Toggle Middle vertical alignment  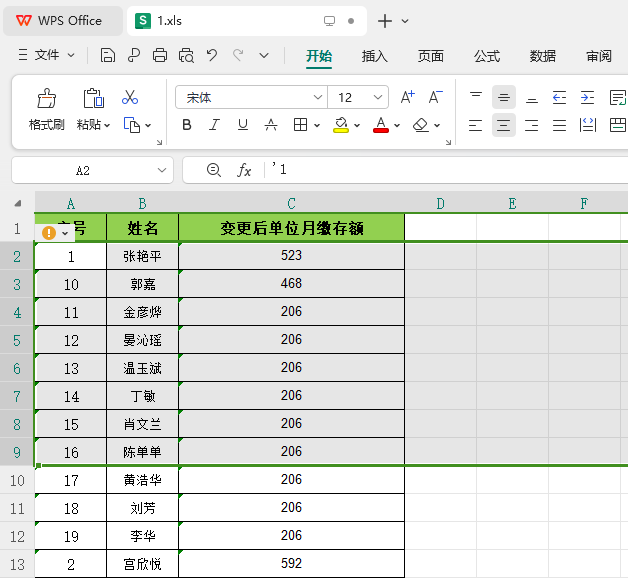(x=503, y=97)
